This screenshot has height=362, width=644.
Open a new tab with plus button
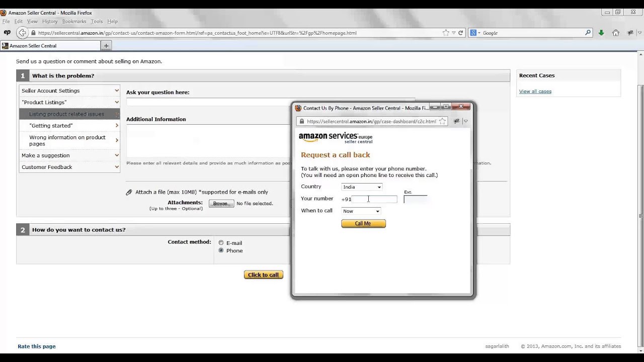(x=106, y=46)
